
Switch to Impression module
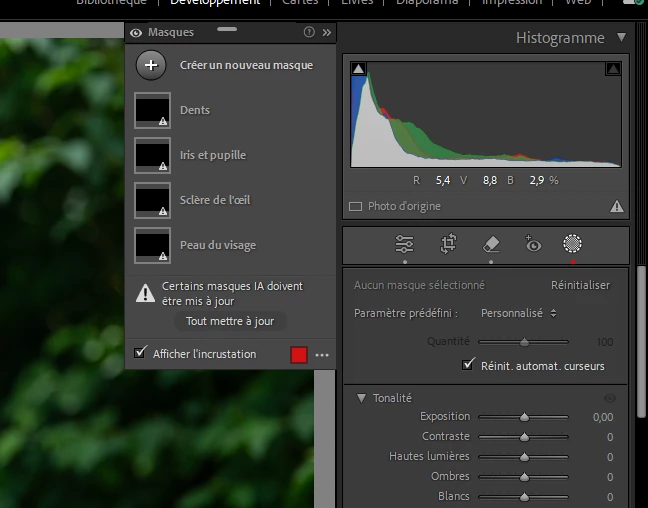(512, 2)
